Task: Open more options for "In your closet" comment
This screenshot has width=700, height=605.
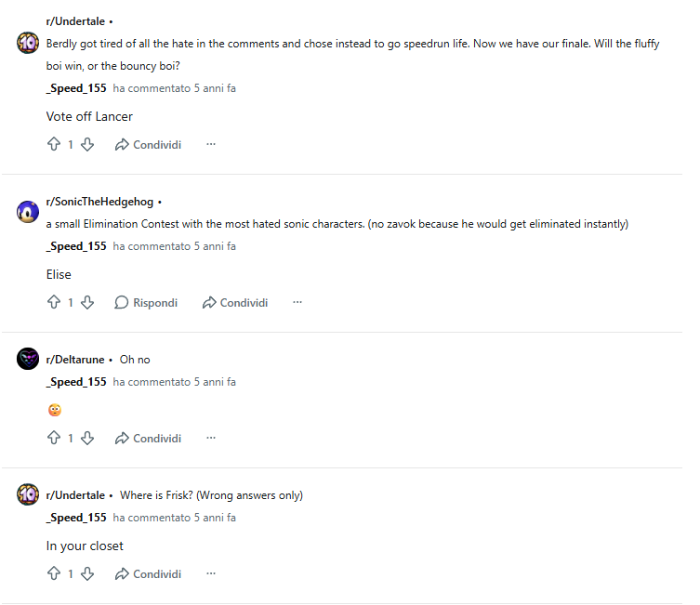Action: (211, 574)
